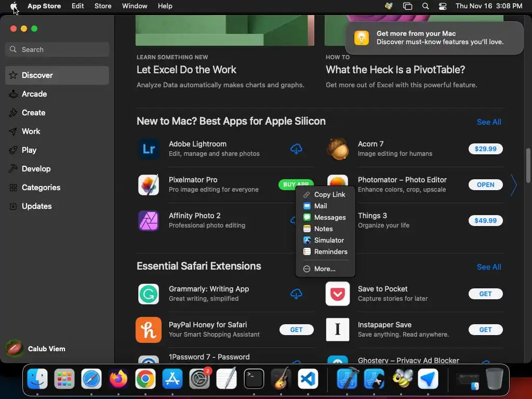This screenshot has height=399, width=532.
Task: Open Launchpad from the Dock
Action: [64, 379]
